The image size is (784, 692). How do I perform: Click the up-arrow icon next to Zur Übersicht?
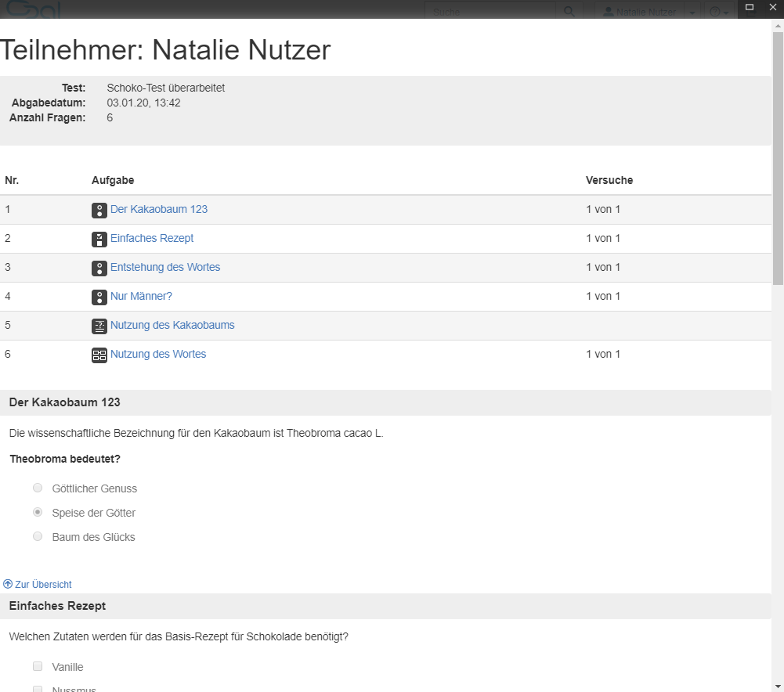point(8,584)
